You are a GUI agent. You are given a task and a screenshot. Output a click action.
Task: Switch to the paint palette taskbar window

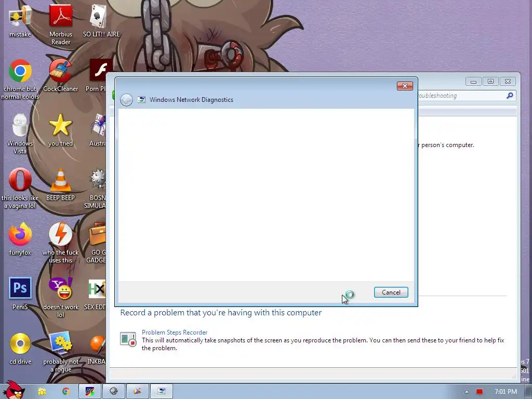click(137, 392)
